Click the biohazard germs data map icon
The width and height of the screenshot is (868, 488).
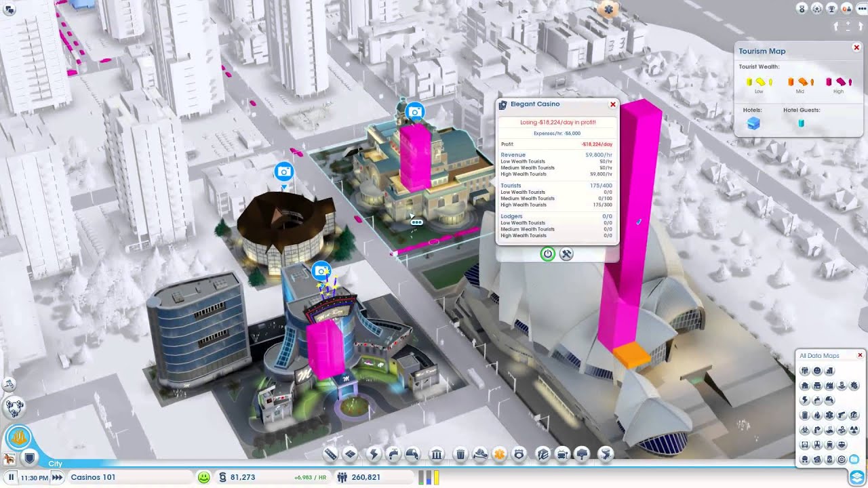805,430
